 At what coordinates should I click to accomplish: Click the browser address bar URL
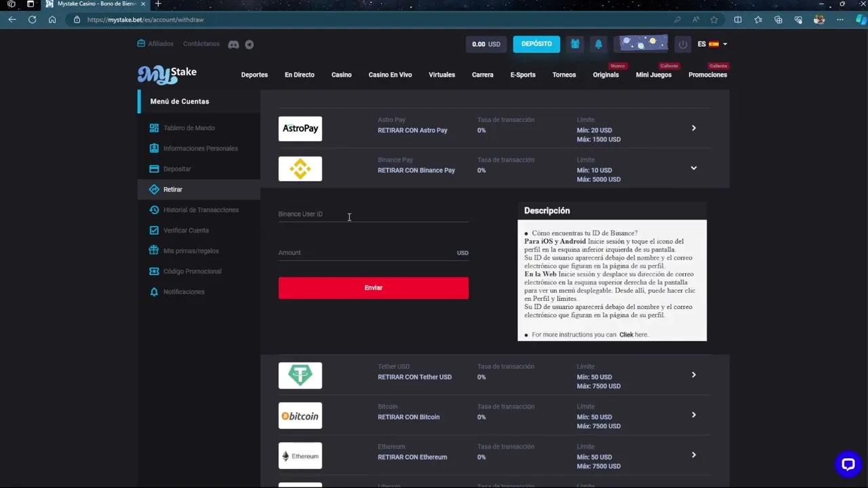[x=145, y=20]
